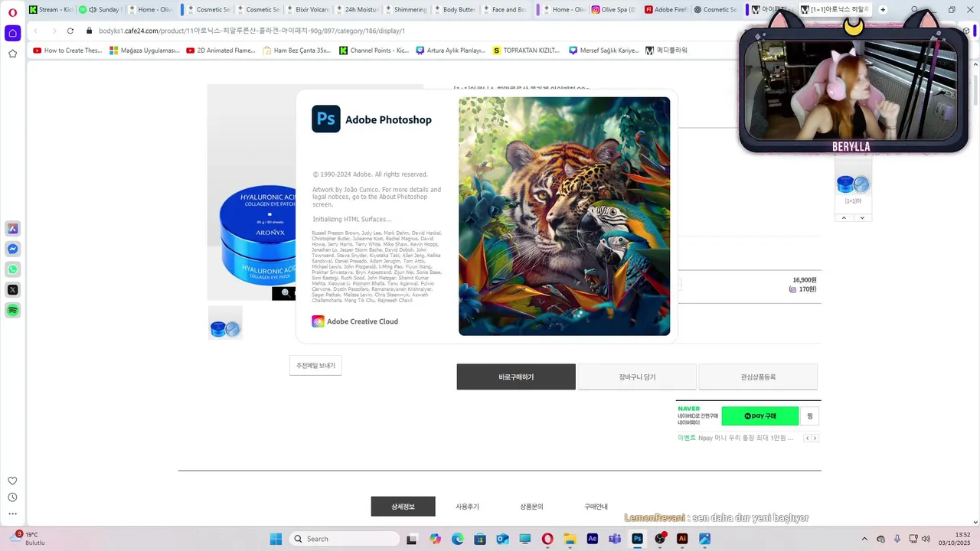This screenshot has height=551, width=980.
Task: Open Photoshop from the taskbar
Action: coord(637,539)
